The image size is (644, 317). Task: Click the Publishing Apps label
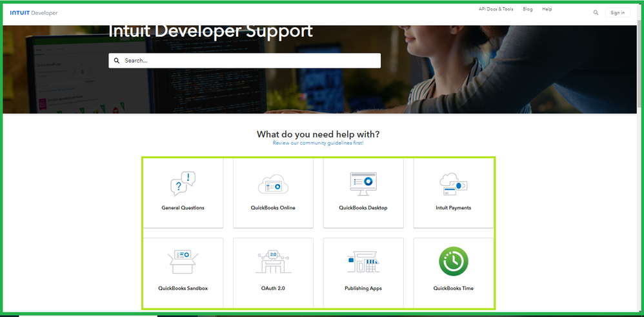click(363, 289)
